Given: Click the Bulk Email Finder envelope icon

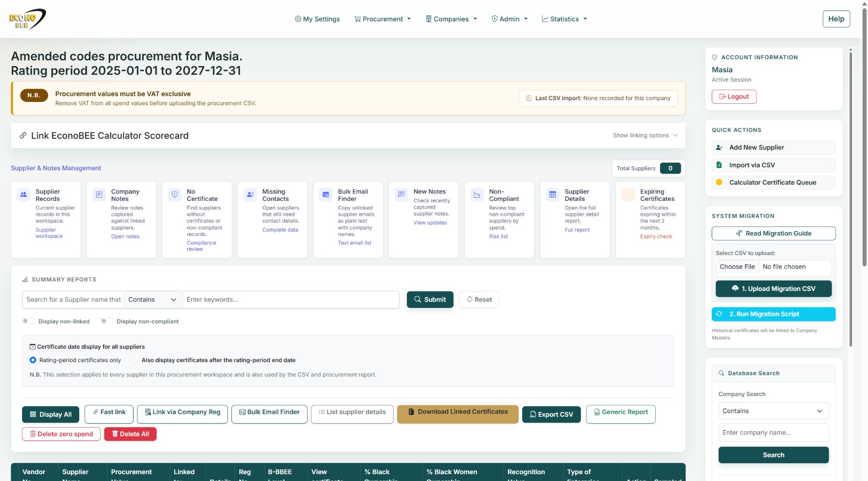Looking at the screenshot, I should (326, 194).
